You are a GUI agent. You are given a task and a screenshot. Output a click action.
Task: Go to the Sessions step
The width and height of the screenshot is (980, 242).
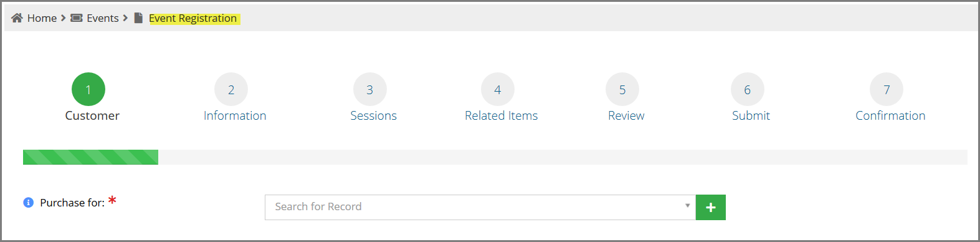click(373, 115)
